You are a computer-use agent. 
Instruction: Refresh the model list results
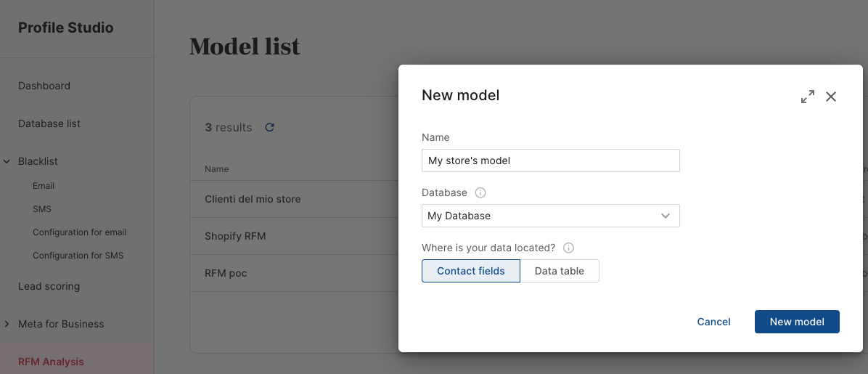pos(269,127)
